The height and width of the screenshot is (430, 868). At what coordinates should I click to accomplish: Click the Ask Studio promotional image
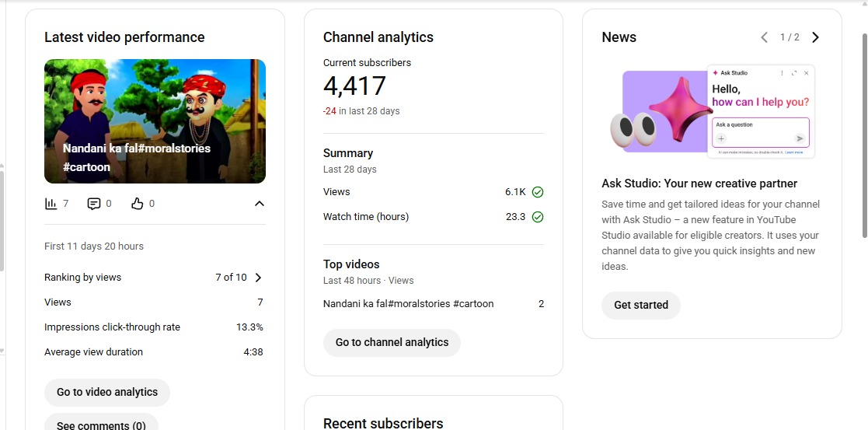[712, 112]
